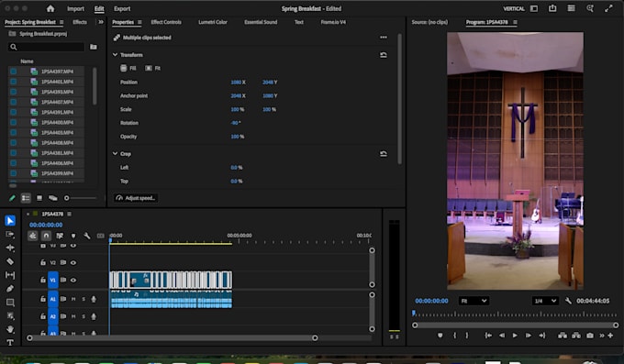Screen dimensions: 624x364
Task: Toggle linked selection in timeline
Action: click(60, 236)
